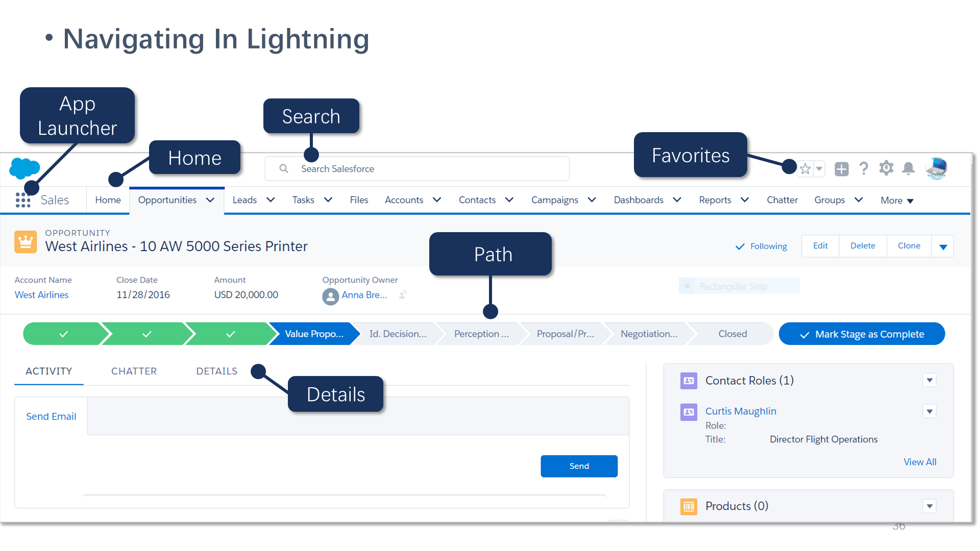Open the Chatter navigation tab
The image size is (980, 551).
(782, 200)
